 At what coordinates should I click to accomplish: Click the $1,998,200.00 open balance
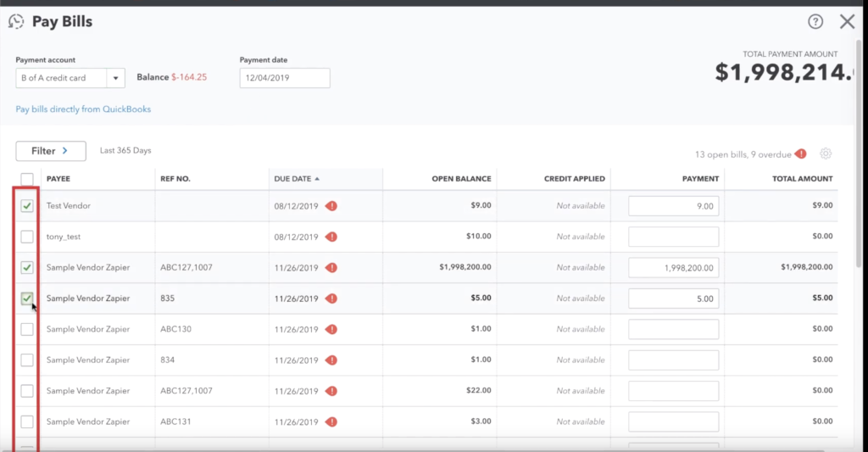[465, 267]
